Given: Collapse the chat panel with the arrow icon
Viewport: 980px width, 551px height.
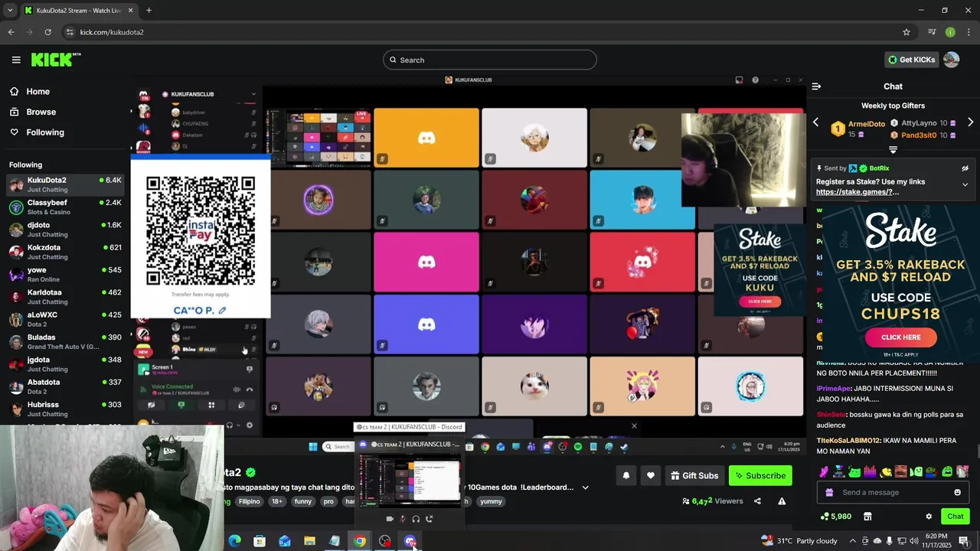Looking at the screenshot, I should click(816, 86).
